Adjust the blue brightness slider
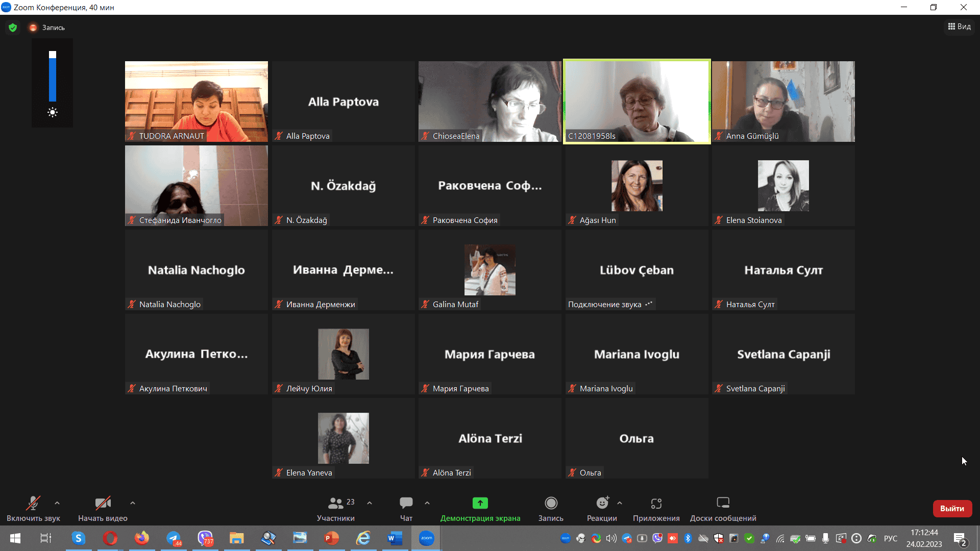The width and height of the screenshot is (980, 551). [x=53, y=77]
